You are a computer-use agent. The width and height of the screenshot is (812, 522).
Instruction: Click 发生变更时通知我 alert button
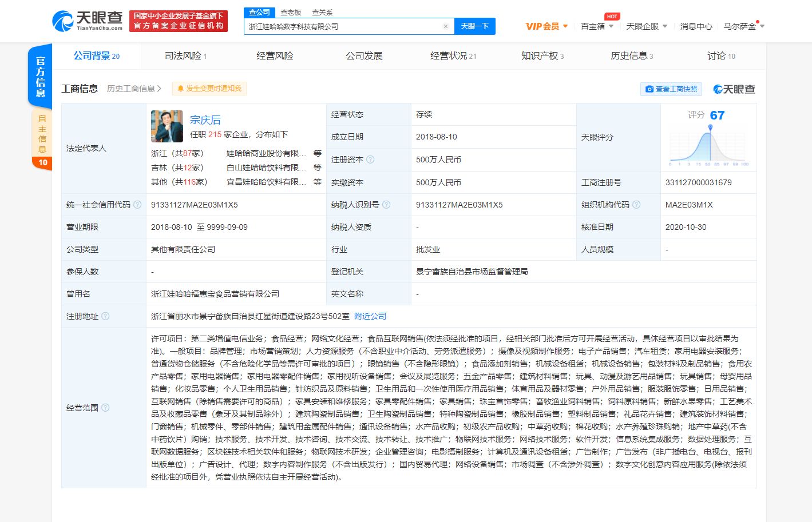[209, 89]
